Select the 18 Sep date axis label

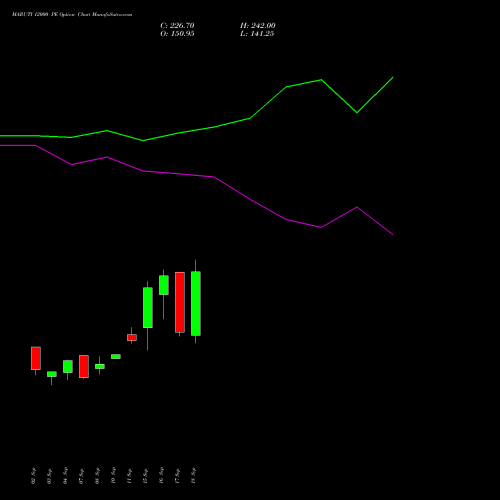193,476
